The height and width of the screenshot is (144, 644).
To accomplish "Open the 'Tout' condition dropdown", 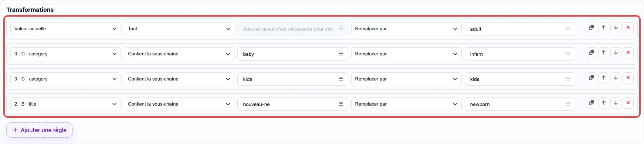I will 179,29.
